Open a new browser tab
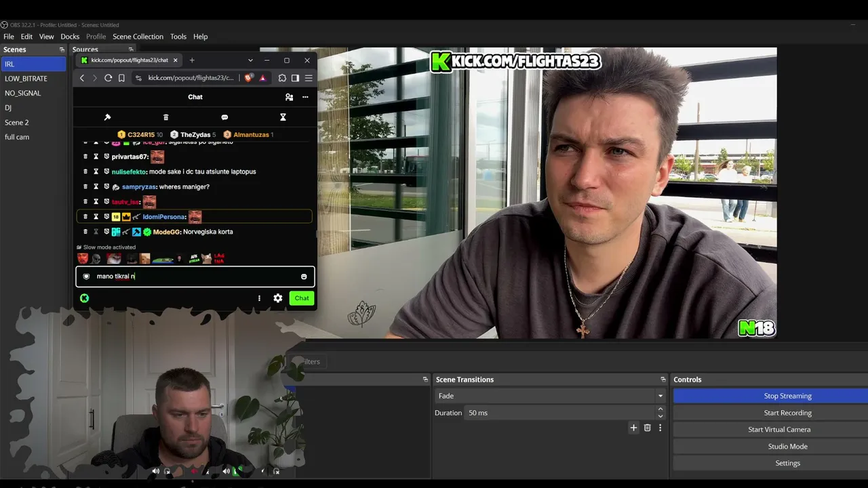Screen dimensions: 868x488 (192, 60)
